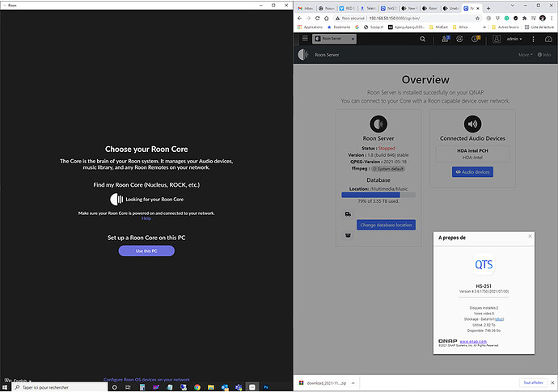The image size is (558, 392).
Task: Open the Autres favoris folder
Action: coord(505,27)
